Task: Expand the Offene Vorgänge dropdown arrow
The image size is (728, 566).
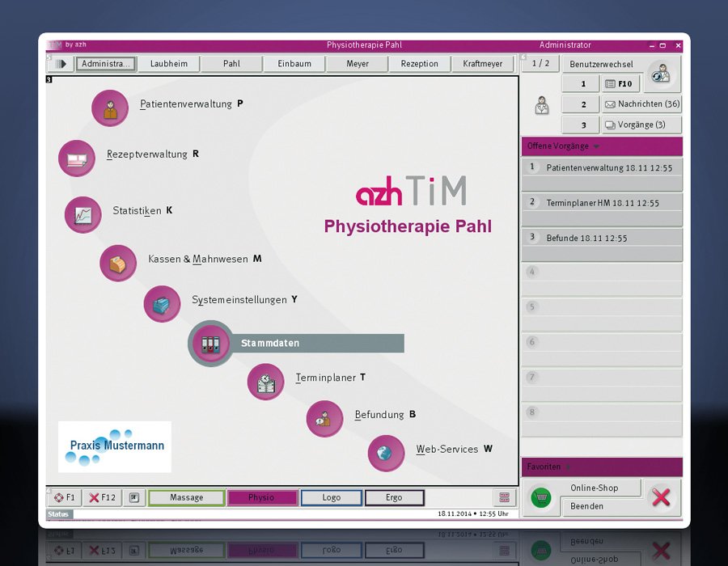Action: (597, 146)
